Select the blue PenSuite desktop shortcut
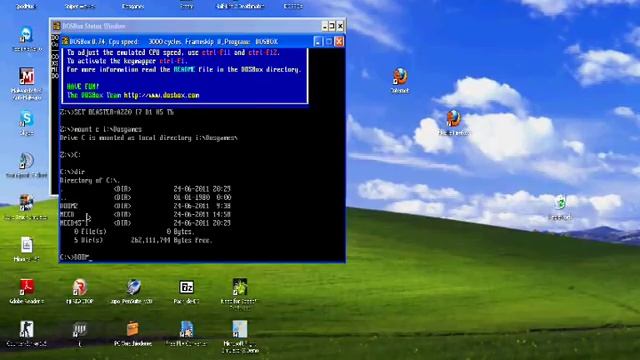Viewport: 640px width, 360px height. [133, 287]
